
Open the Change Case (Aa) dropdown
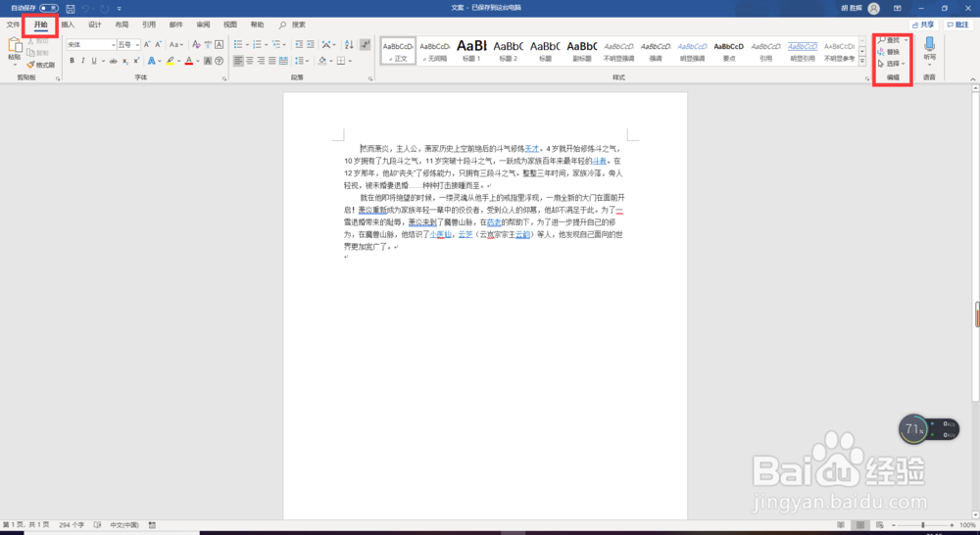tap(176, 44)
